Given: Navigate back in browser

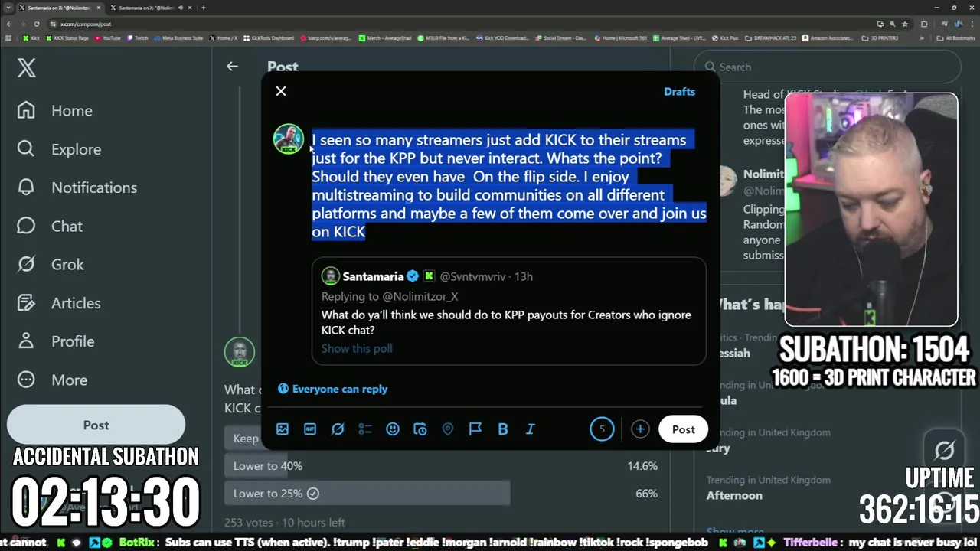Looking at the screenshot, I should [x=8, y=24].
